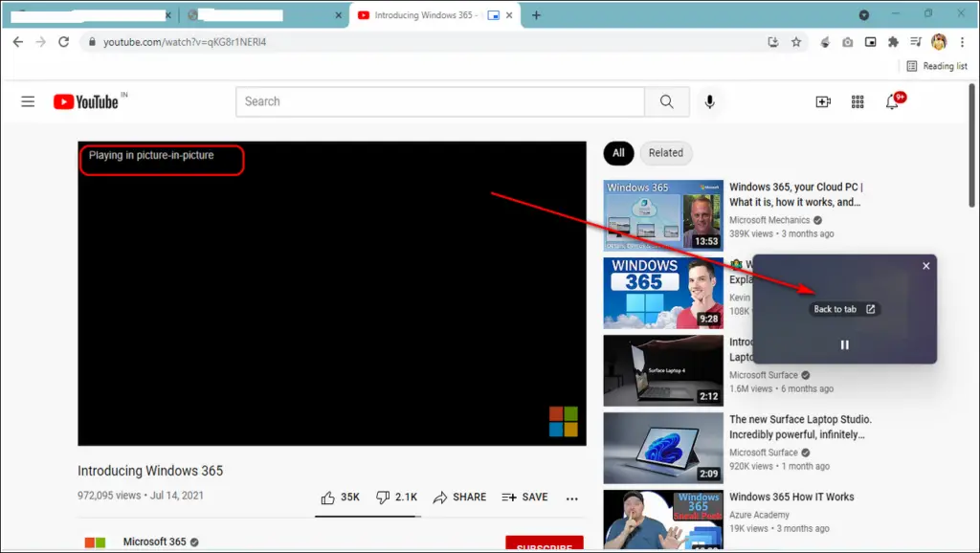
Task: Open YouTube hamburger guide menu
Action: point(28,101)
